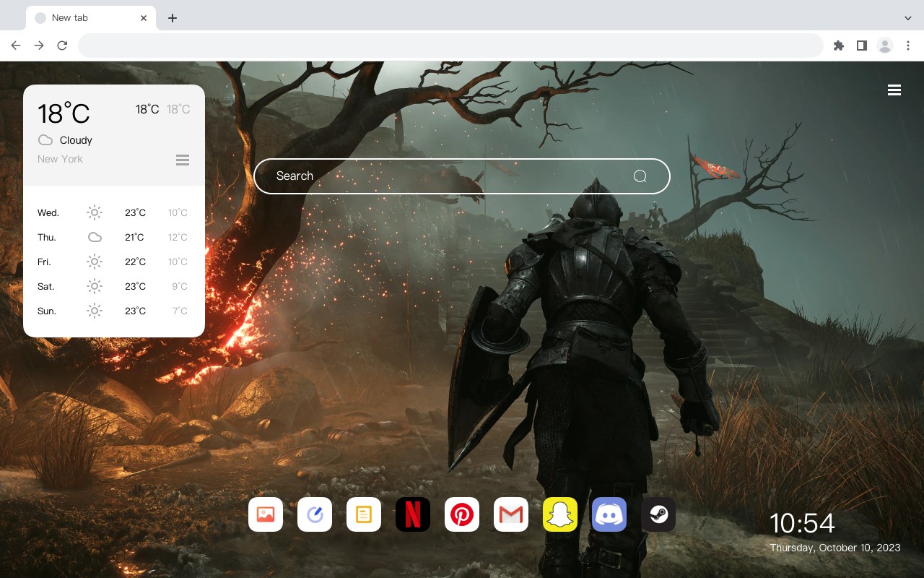This screenshot has height=578, width=924.
Task: Select the Wed. forecast row label
Action: pyautogui.click(x=48, y=212)
